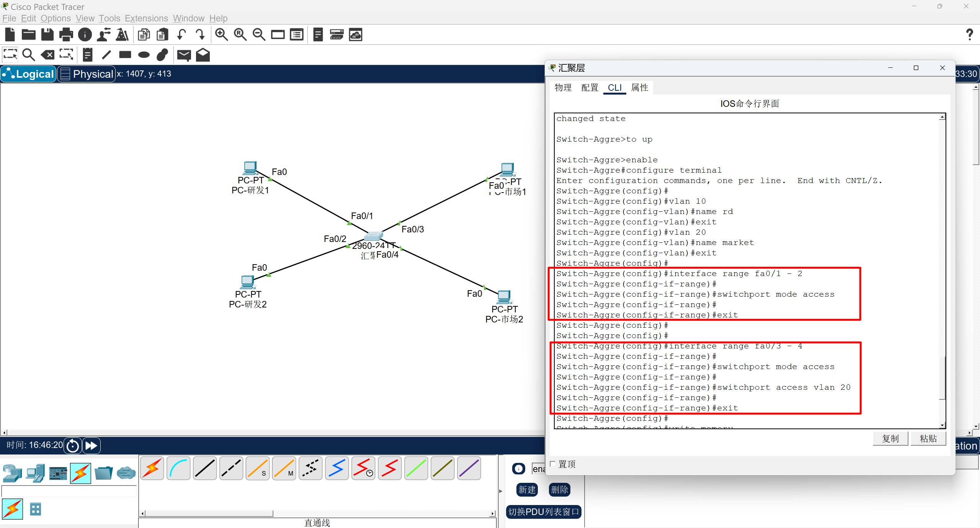Click the device search input field
Image resolution: width=980 pixels, height=528 pixels.
[x=69, y=491]
